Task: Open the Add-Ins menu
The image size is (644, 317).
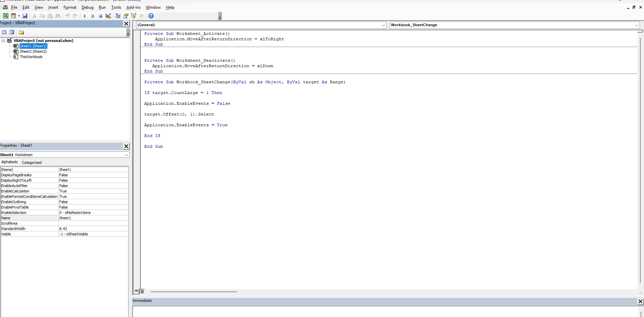Action: (x=134, y=7)
